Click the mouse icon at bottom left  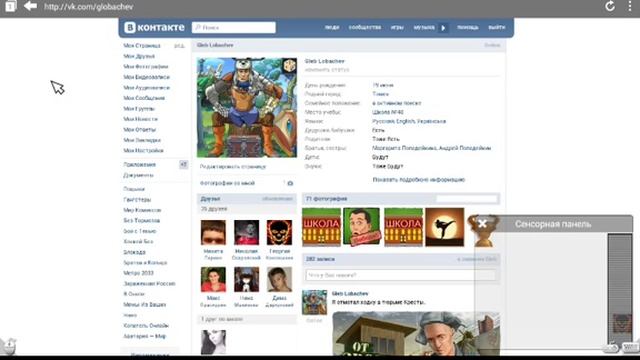point(8,346)
